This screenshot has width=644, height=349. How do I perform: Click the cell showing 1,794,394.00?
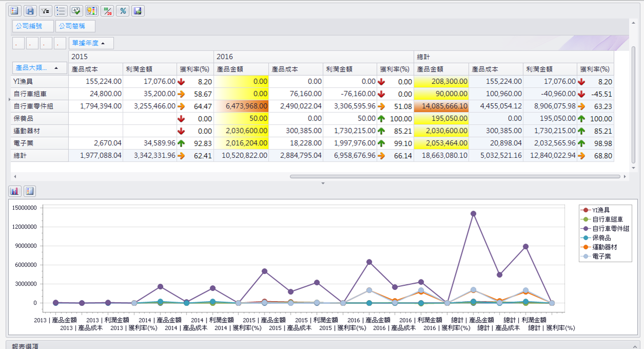tap(96, 106)
